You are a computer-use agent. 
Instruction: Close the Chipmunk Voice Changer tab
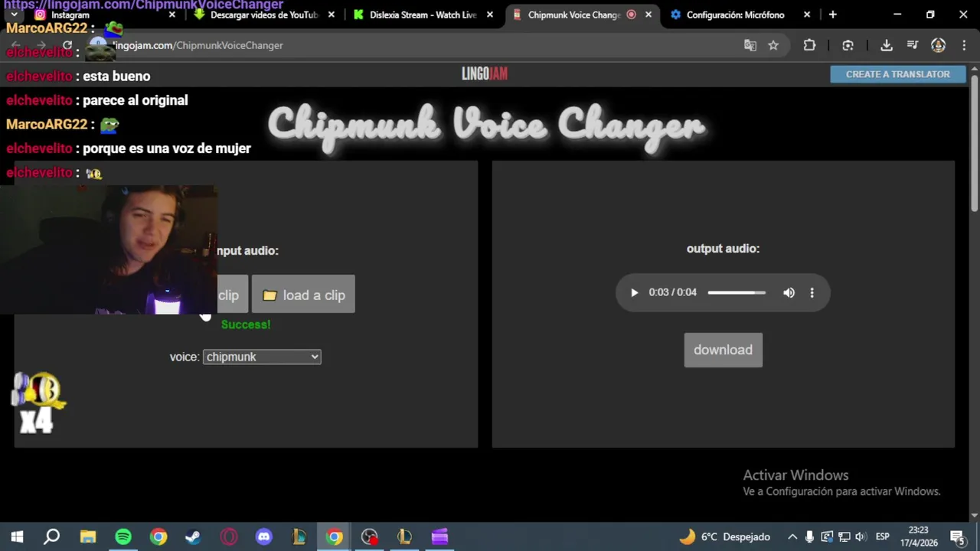coord(648,15)
